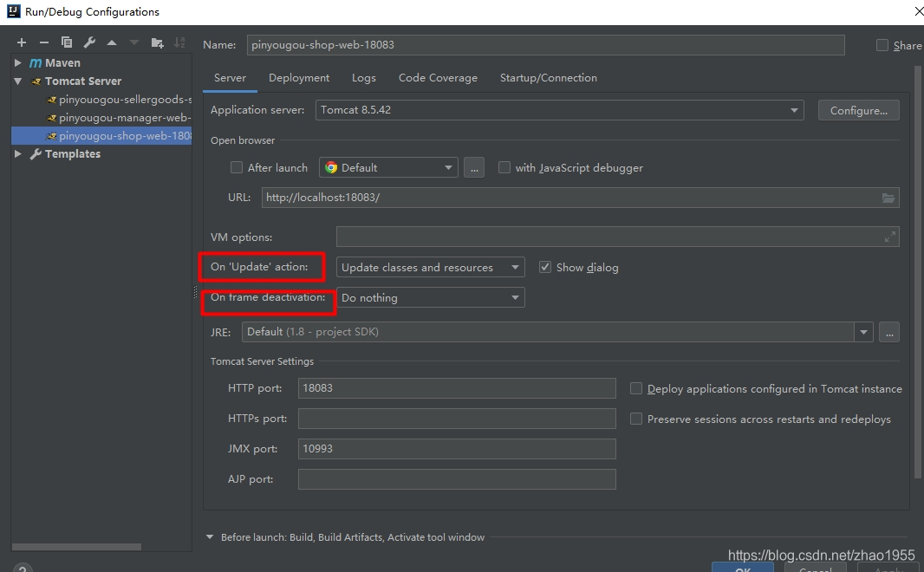Check Deploy applications configured in Tomcat instance
The height and width of the screenshot is (572, 924).
tap(636, 389)
